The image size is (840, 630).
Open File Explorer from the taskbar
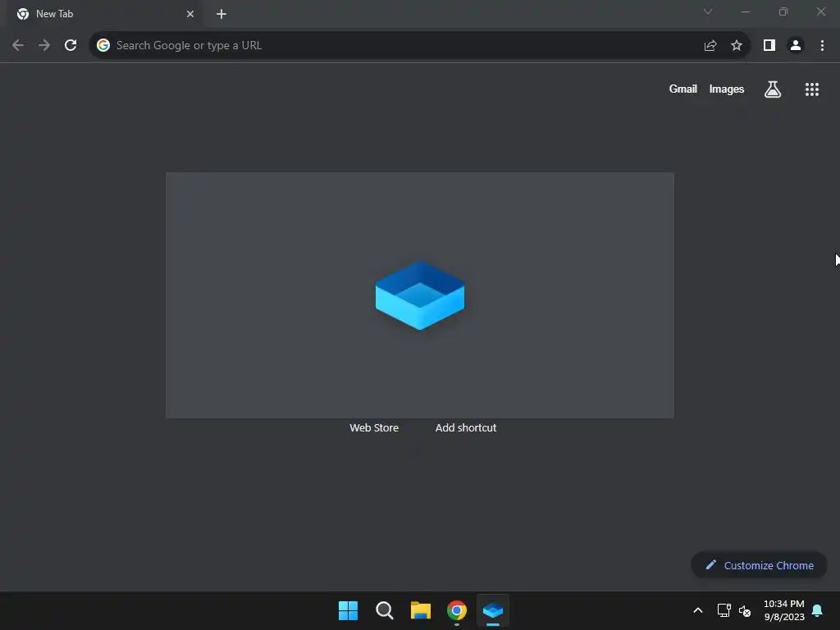point(421,610)
